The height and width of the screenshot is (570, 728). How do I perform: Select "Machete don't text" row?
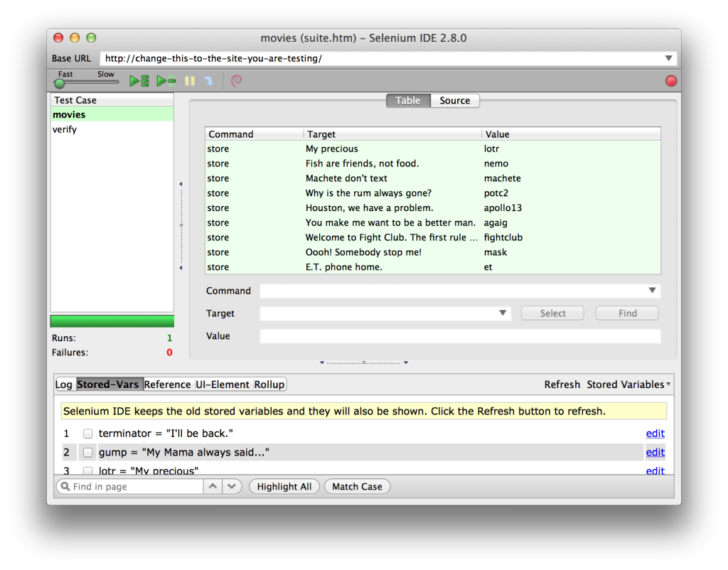(433, 178)
